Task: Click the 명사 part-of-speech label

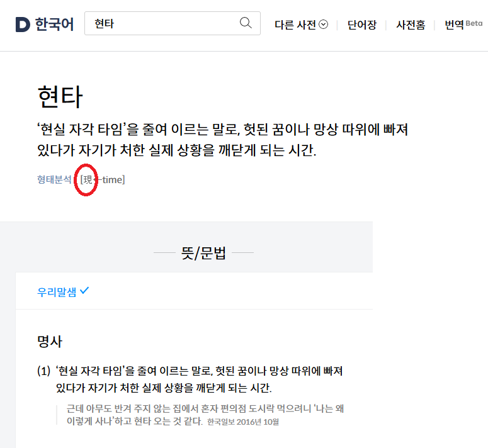Action: coord(50,342)
